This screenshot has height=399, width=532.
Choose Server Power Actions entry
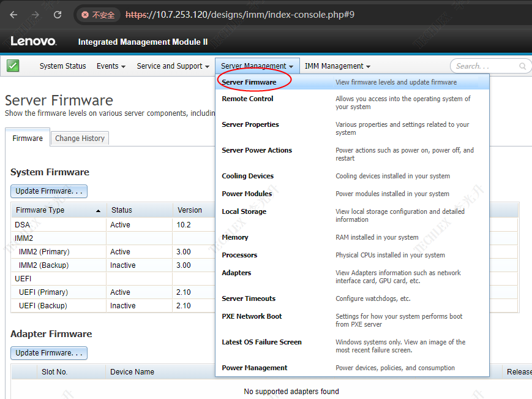[352, 154]
